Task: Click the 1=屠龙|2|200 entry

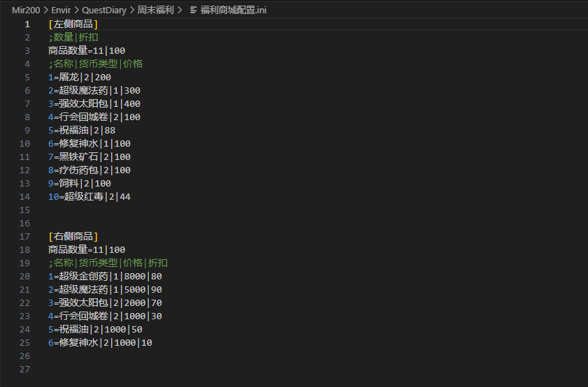Action: 79,78
